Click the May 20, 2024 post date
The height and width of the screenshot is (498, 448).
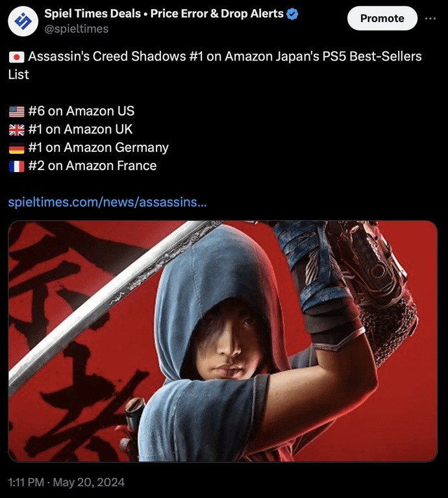(88, 482)
